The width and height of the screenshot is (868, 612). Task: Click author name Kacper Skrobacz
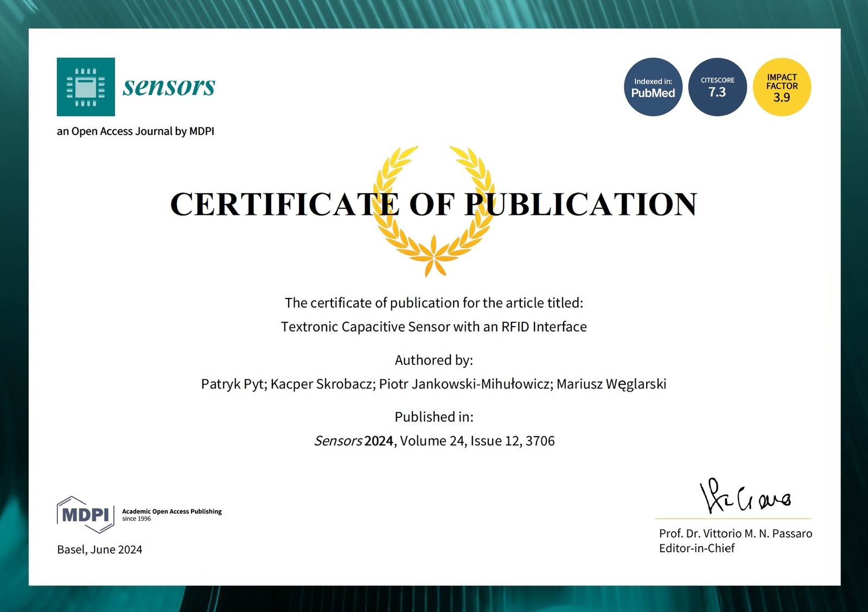322,384
